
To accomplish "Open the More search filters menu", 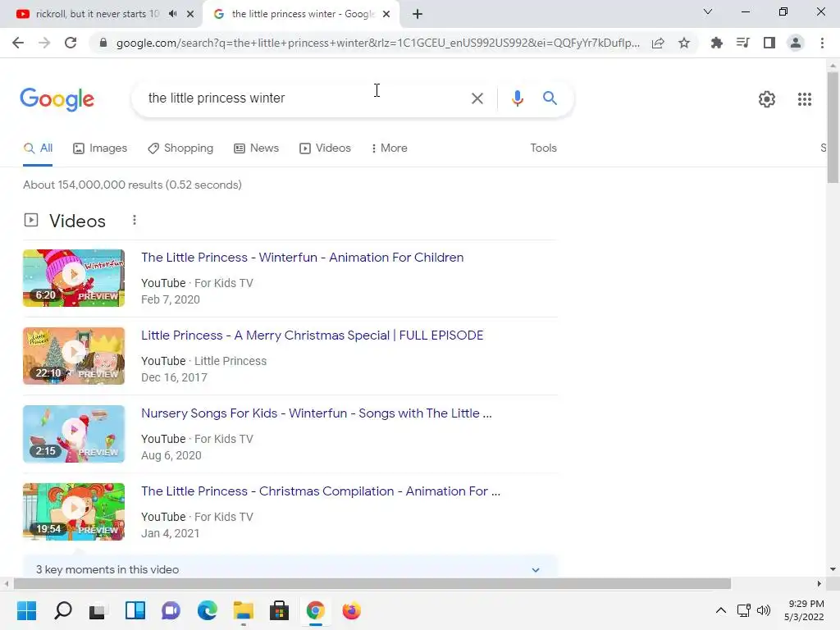I will coord(390,148).
